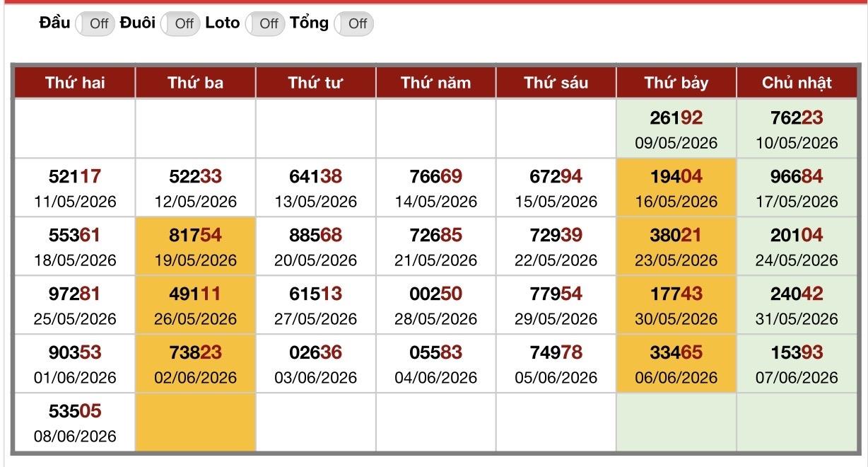
Task: Select the Thứ ba column header
Action: coord(196,83)
